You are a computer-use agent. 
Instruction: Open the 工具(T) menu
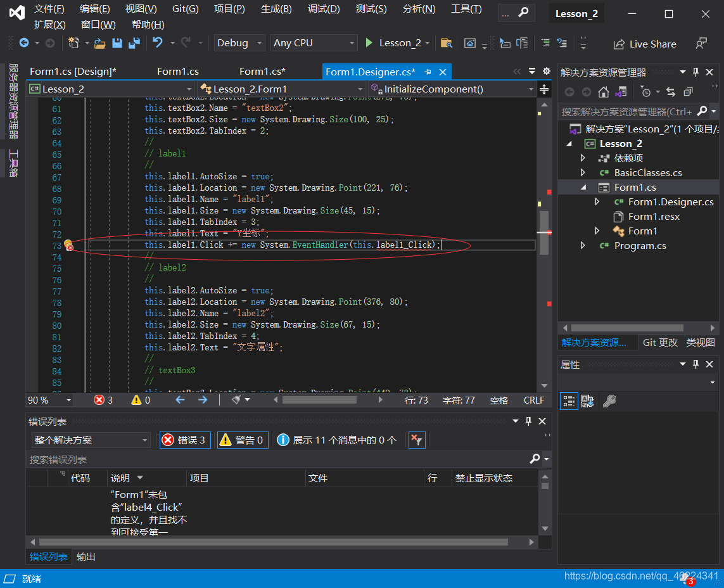pos(466,9)
